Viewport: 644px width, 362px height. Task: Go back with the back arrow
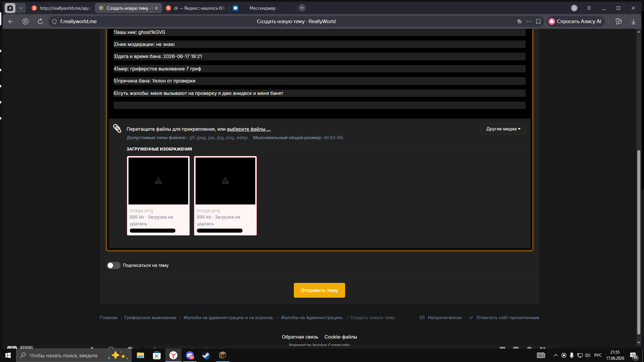[11, 21]
